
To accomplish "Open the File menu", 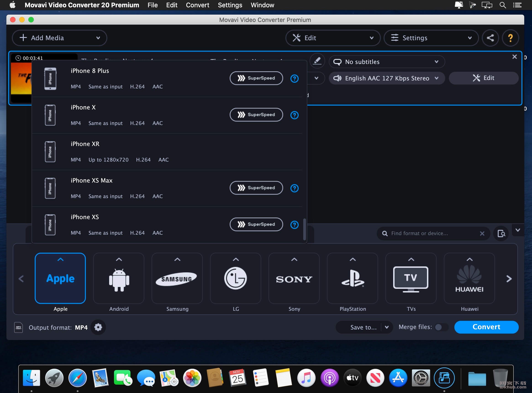I will tap(152, 5).
